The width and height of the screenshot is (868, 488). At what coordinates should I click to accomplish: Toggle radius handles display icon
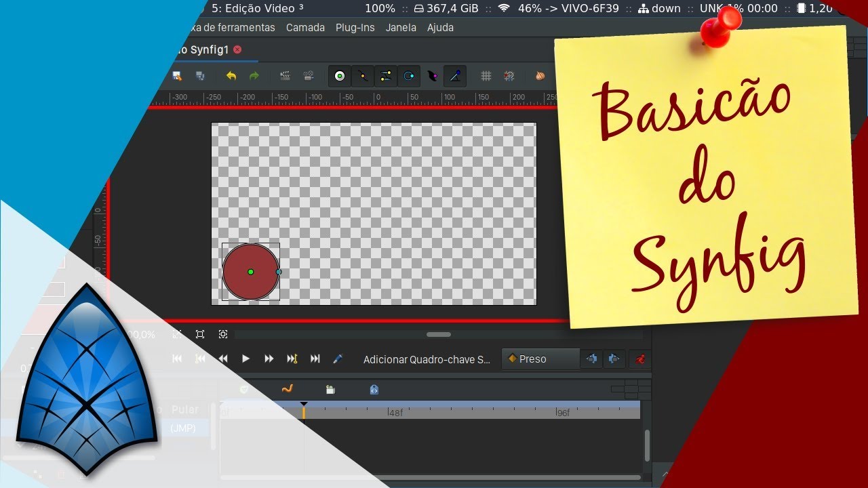tap(409, 76)
